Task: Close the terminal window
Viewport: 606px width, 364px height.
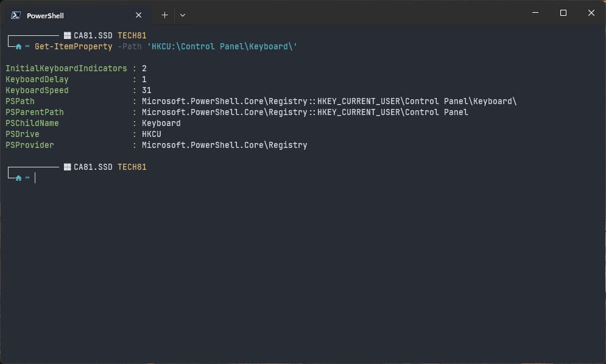Action: click(591, 13)
